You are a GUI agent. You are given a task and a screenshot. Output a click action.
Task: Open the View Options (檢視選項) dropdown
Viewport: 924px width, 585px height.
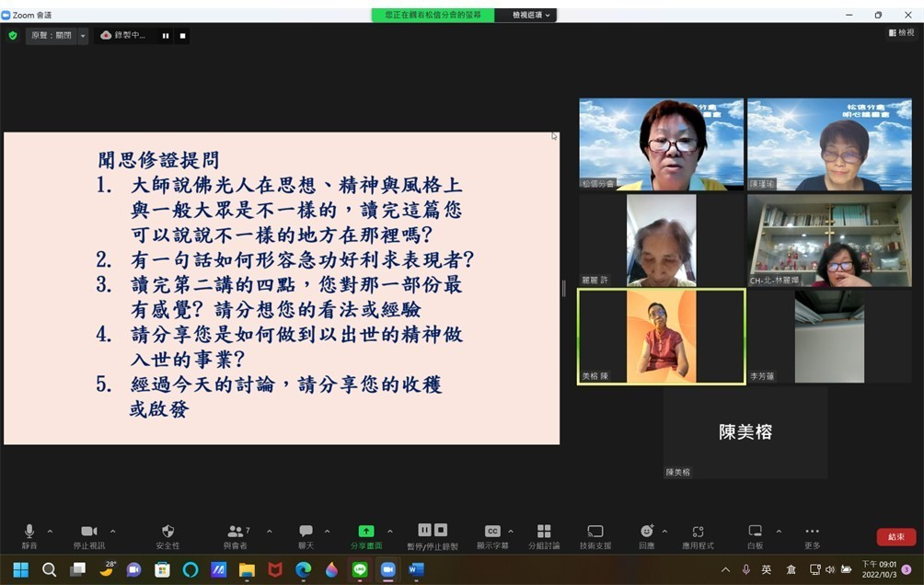click(x=531, y=15)
